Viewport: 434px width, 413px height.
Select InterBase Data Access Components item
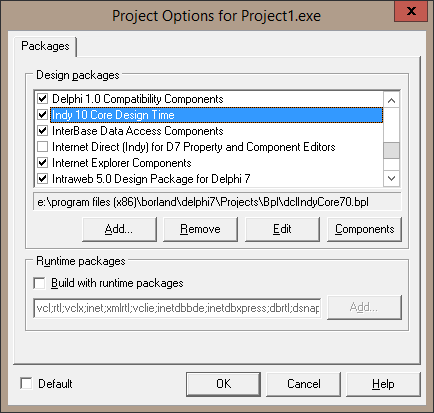click(138, 131)
